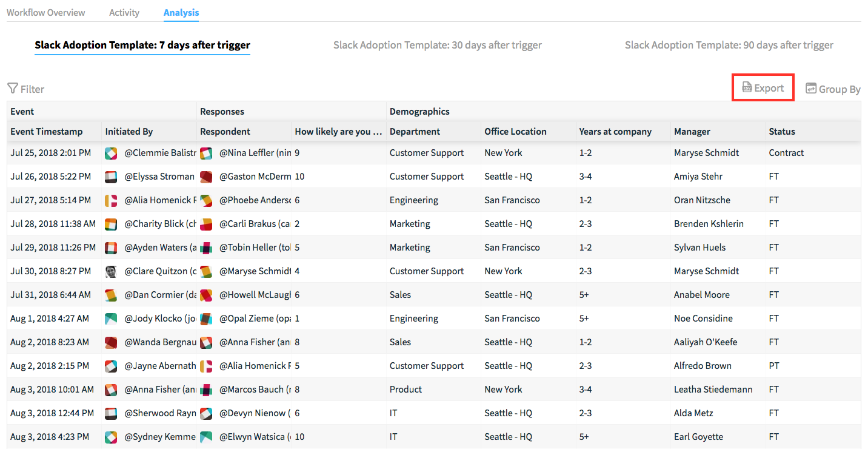
Task: Click manager name Earl Goyette
Action: tap(698, 437)
